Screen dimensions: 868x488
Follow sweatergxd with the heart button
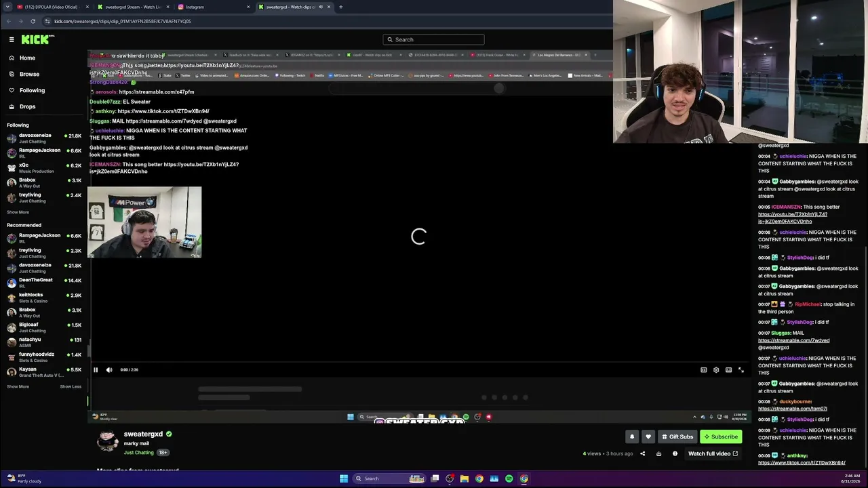[x=648, y=436]
